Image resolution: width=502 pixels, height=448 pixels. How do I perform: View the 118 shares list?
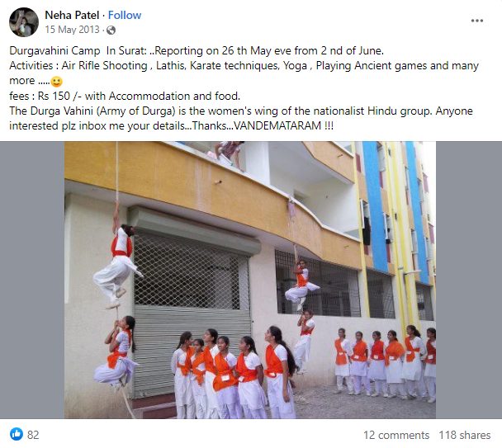pyautogui.click(x=465, y=435)
